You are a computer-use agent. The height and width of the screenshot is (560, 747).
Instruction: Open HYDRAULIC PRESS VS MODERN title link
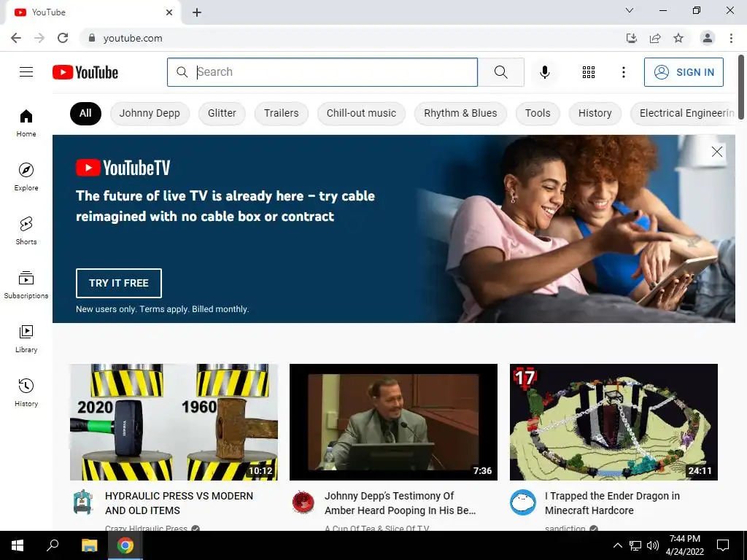click(179, 503)
